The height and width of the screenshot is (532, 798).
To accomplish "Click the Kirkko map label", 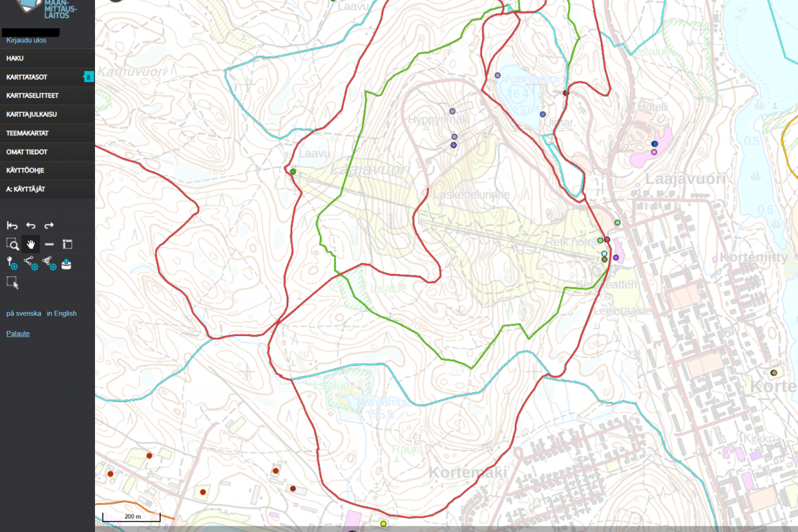I will click(759, 439).
